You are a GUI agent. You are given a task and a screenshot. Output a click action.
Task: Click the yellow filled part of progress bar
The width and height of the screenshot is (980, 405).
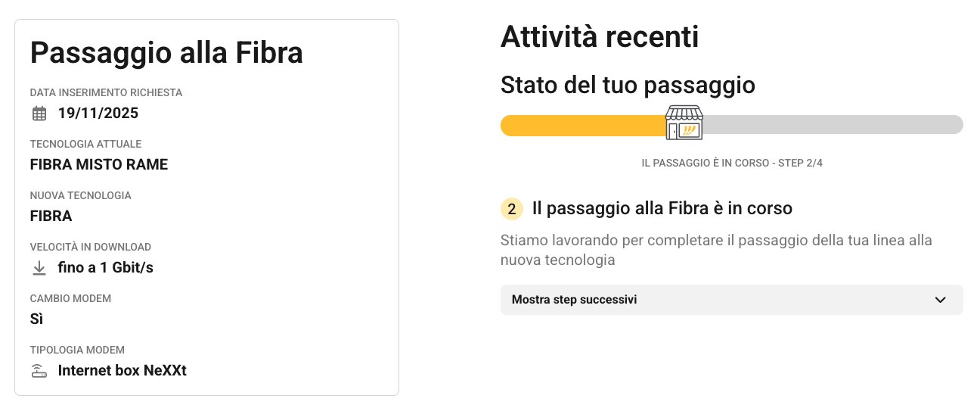[x=582, y=125]
